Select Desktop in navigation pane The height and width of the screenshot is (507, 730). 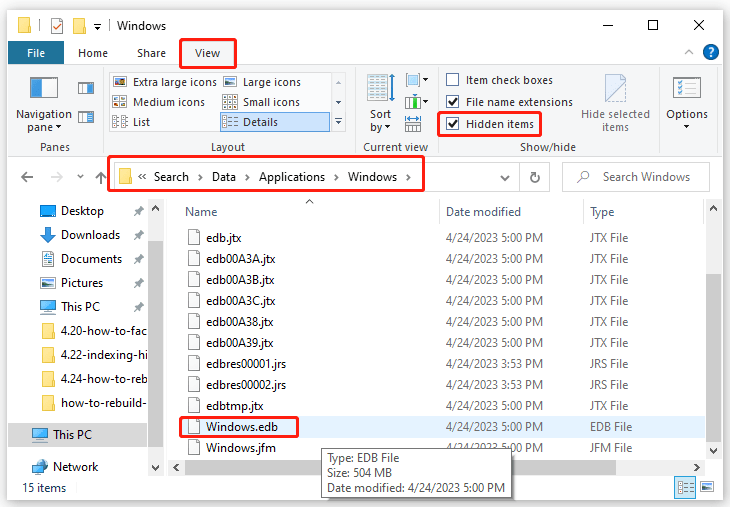pyautogui.click(x=82, y=211)
